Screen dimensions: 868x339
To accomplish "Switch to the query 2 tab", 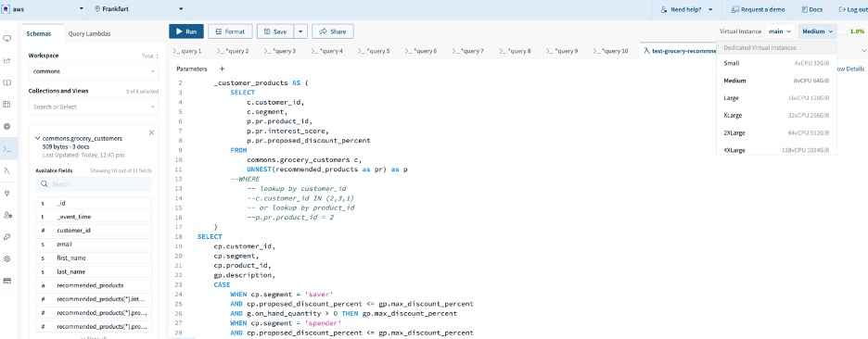I will pyautogui.click(x=233, y=51).
